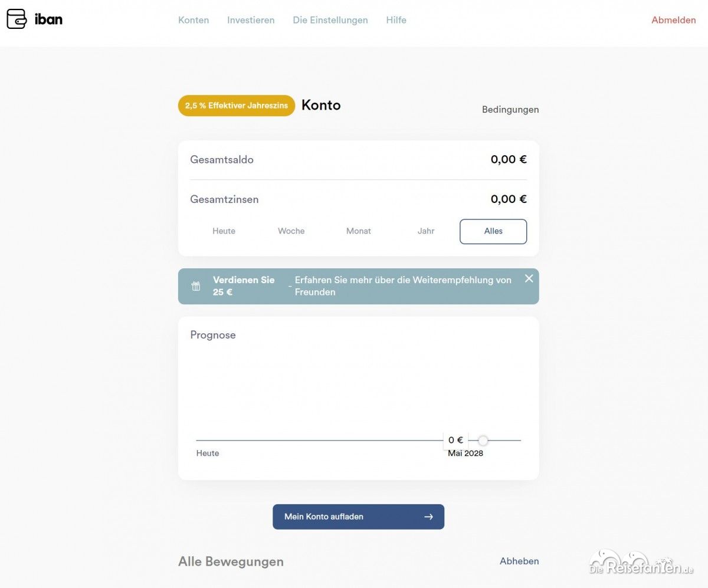Show interest for Monat
708x588 pixels.
click(358, 231)
